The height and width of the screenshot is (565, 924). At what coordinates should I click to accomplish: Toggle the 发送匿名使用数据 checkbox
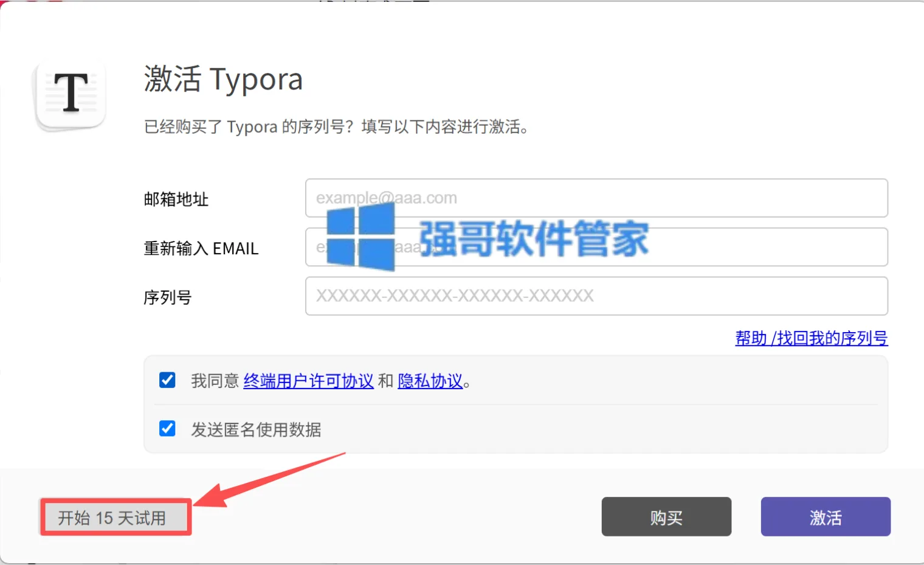point(167,429)
